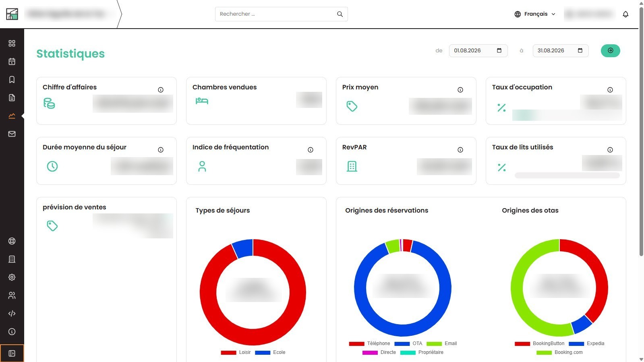The height and width of the screenshot is (362, 644).
Task: Click the Rechercher search field
Action: (x=281, y=14)
